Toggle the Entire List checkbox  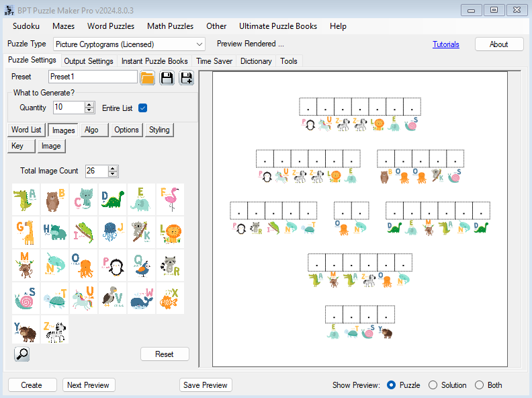[x=142, y=108]
